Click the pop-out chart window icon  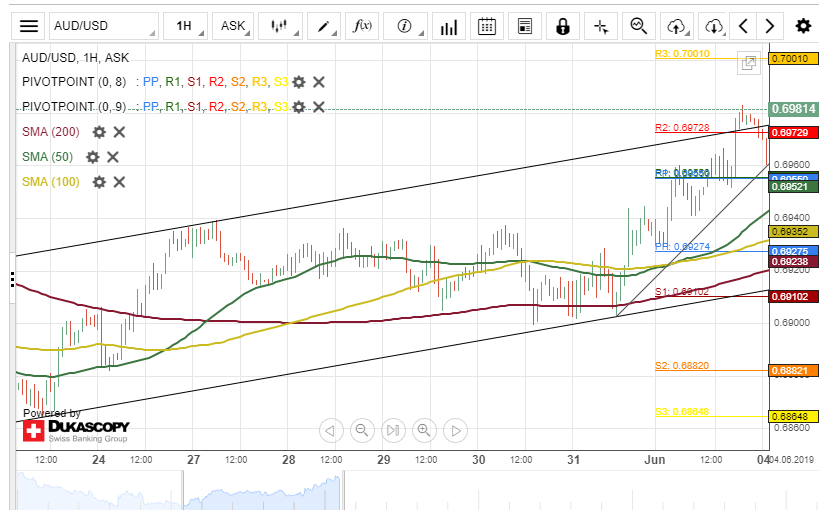pos(747,63)
